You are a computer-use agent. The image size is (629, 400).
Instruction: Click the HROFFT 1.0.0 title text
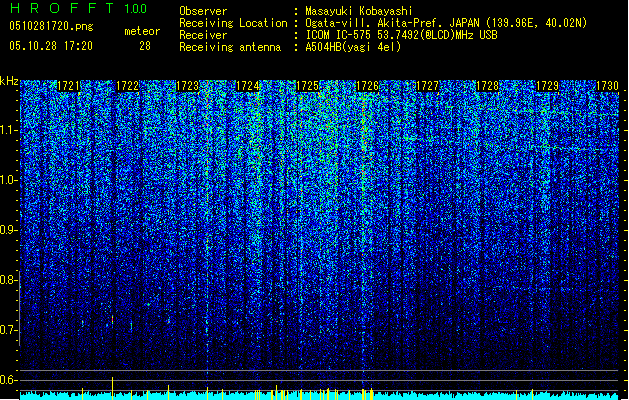(x=79, y=8)
